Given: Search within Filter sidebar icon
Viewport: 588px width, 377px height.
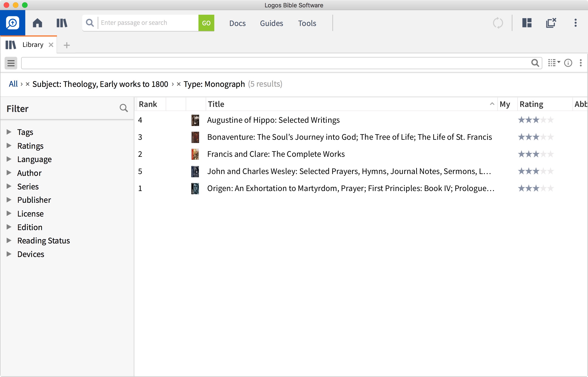Looking at the screenshot, I should (x=124, y=108).
